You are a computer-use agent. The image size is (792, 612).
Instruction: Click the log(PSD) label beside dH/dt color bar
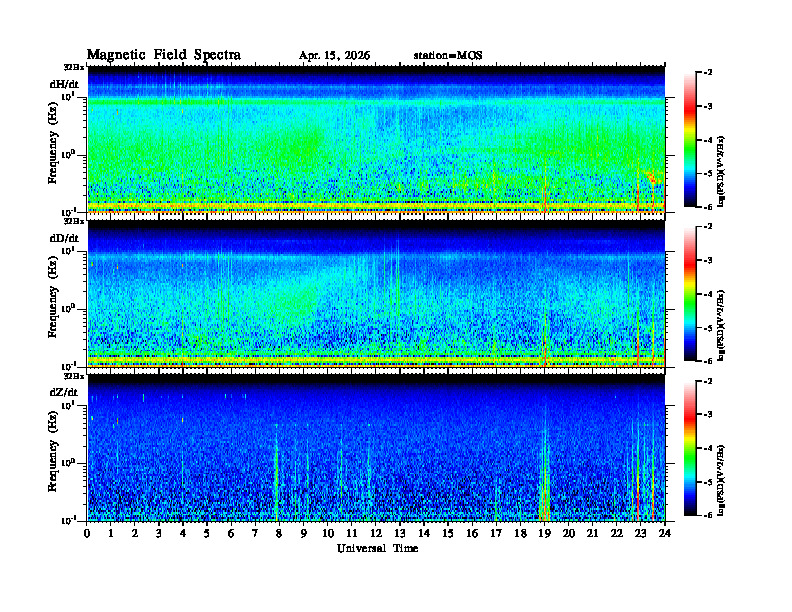722,171
